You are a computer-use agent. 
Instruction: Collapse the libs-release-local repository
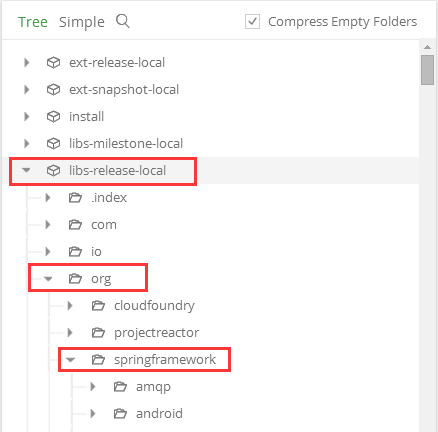(26, 170)
